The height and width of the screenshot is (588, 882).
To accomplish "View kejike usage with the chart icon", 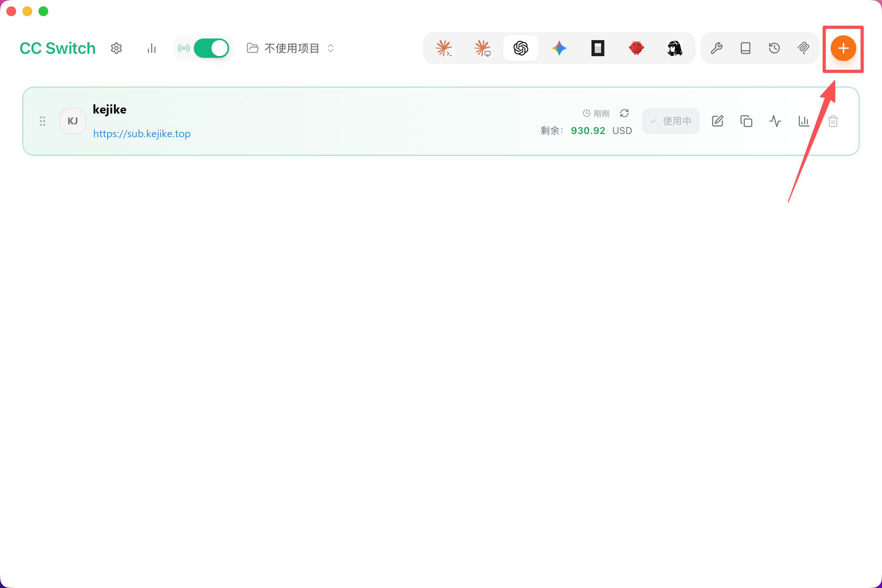I will 804,121.
